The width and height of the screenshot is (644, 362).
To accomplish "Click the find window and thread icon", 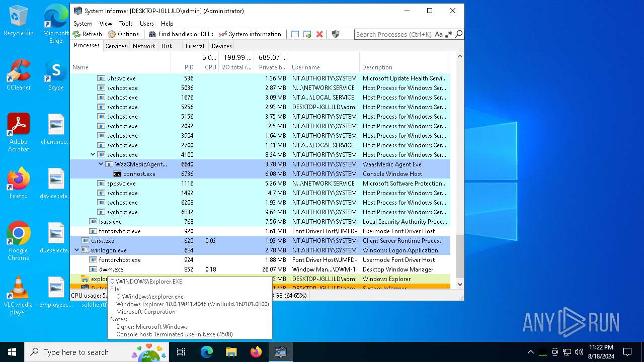I will point(307,34).
